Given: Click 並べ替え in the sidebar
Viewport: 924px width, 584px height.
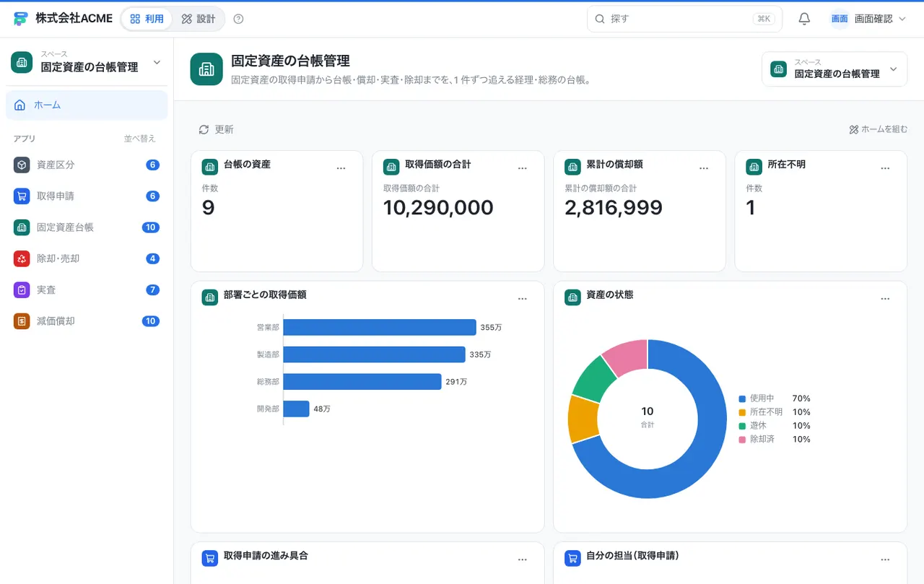Looking at the screenshot, I should (139, 139).
